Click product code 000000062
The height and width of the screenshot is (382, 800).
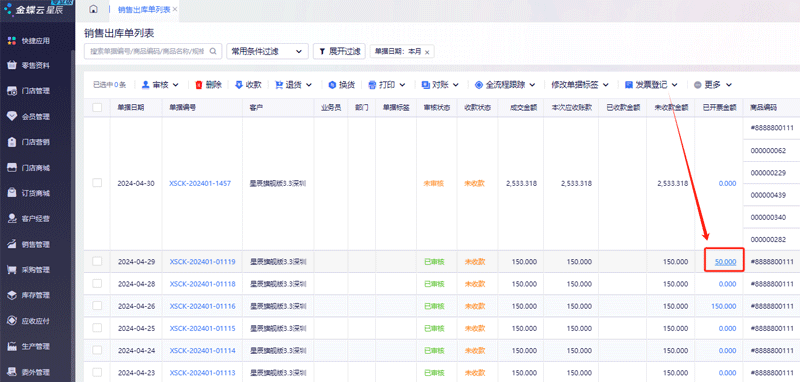tap(768, 150)
